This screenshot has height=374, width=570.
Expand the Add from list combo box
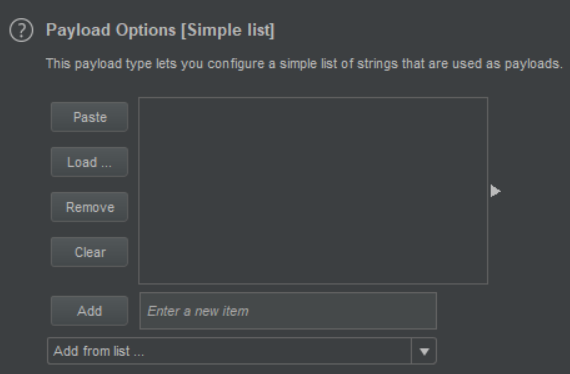(x=242, y=351)
